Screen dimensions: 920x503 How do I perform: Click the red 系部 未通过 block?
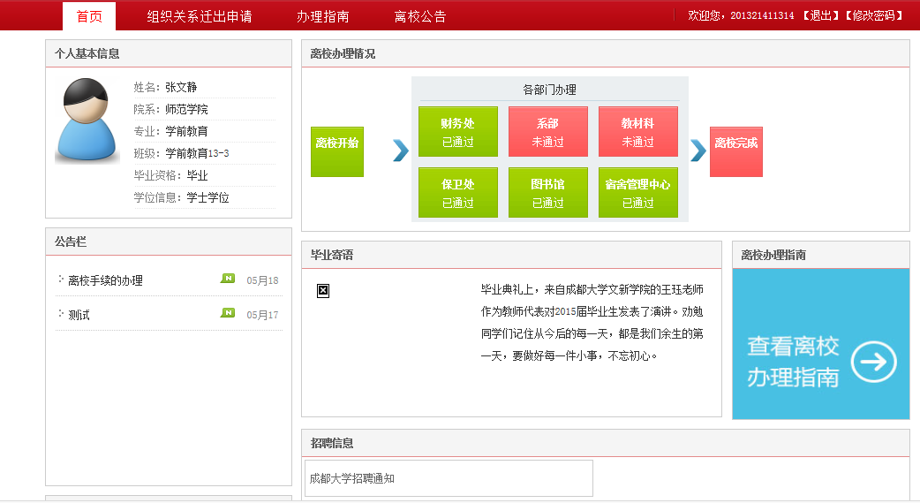click(548, 131)
